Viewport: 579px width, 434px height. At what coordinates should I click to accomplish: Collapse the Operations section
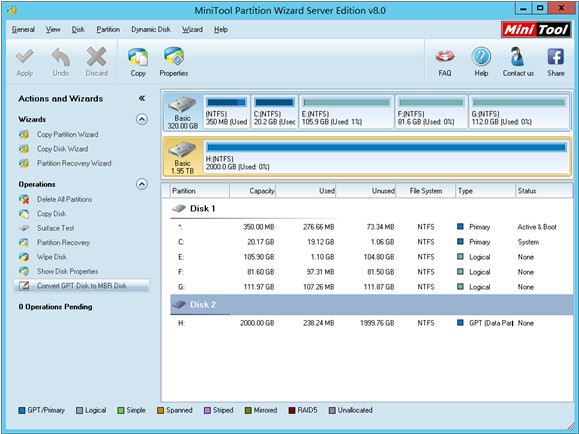[x=142, y=184]
